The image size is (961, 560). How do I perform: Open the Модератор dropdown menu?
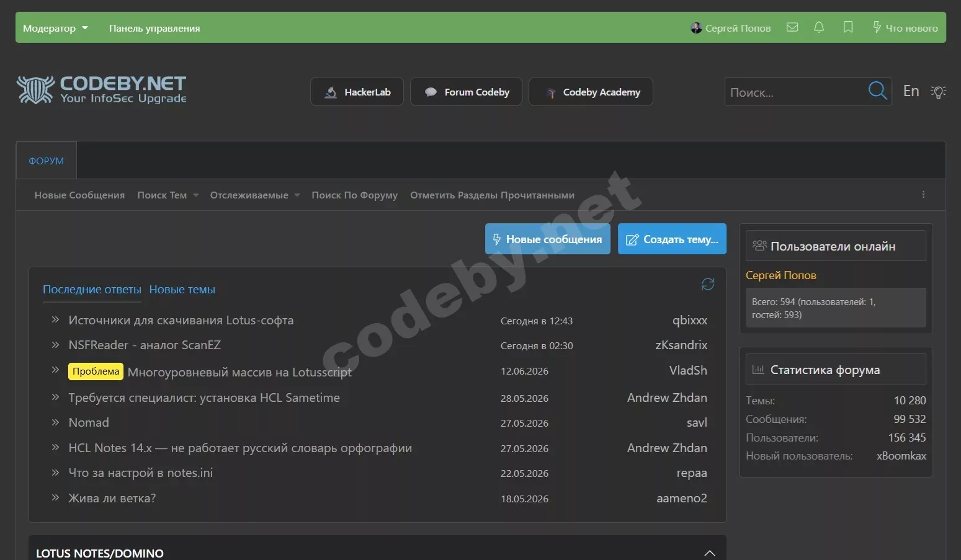coord(55,28)
